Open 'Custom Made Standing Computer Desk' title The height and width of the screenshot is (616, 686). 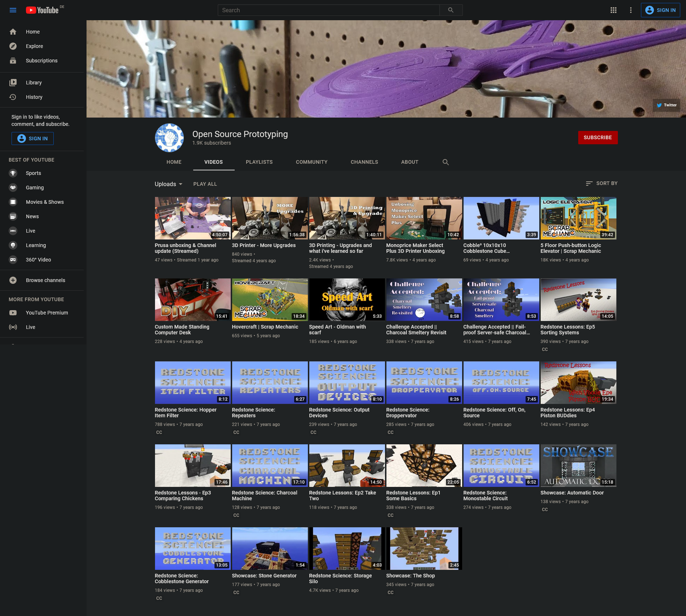click(x=182, y=330)
